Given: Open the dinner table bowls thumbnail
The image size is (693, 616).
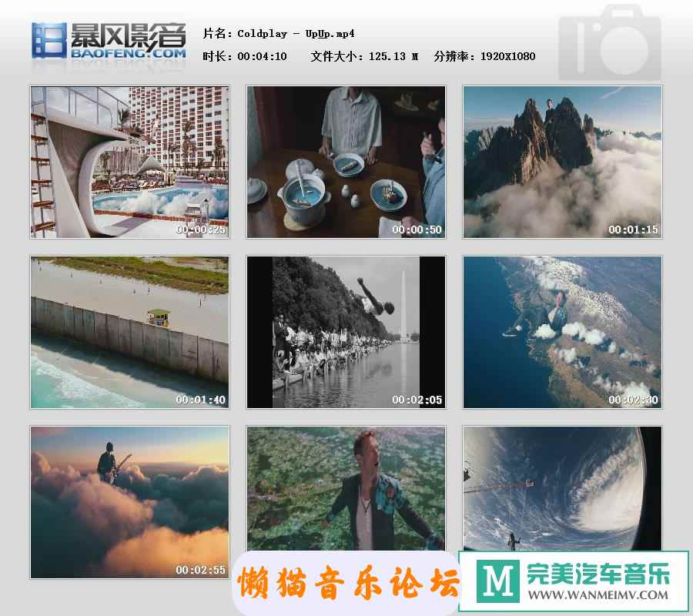Looking at the screenshot, I should coord(346,162).
